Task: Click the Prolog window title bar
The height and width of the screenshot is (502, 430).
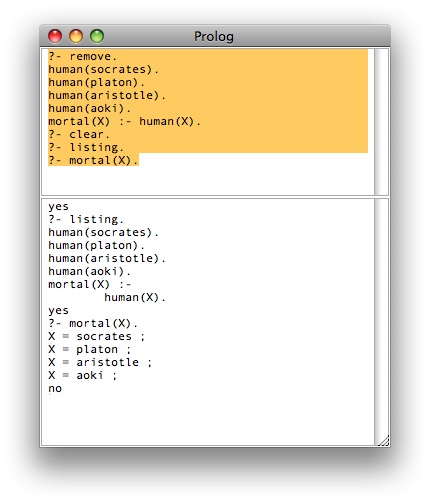Action: [215, 36]
